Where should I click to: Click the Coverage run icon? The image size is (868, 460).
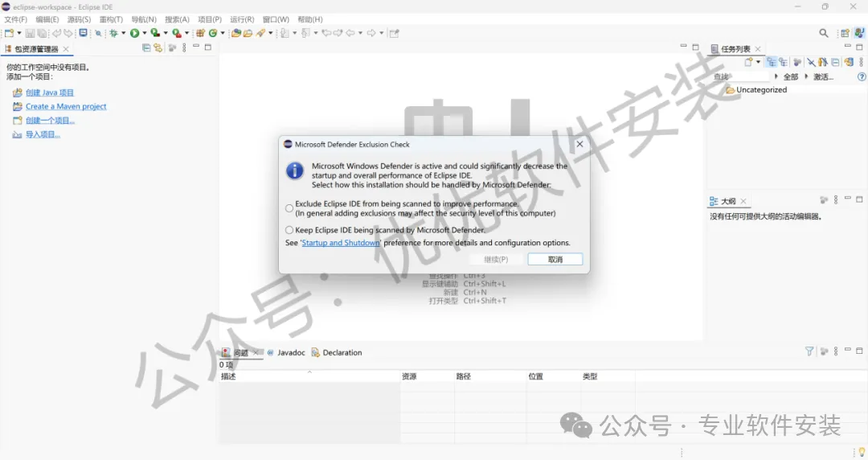[x=156, y=33]
